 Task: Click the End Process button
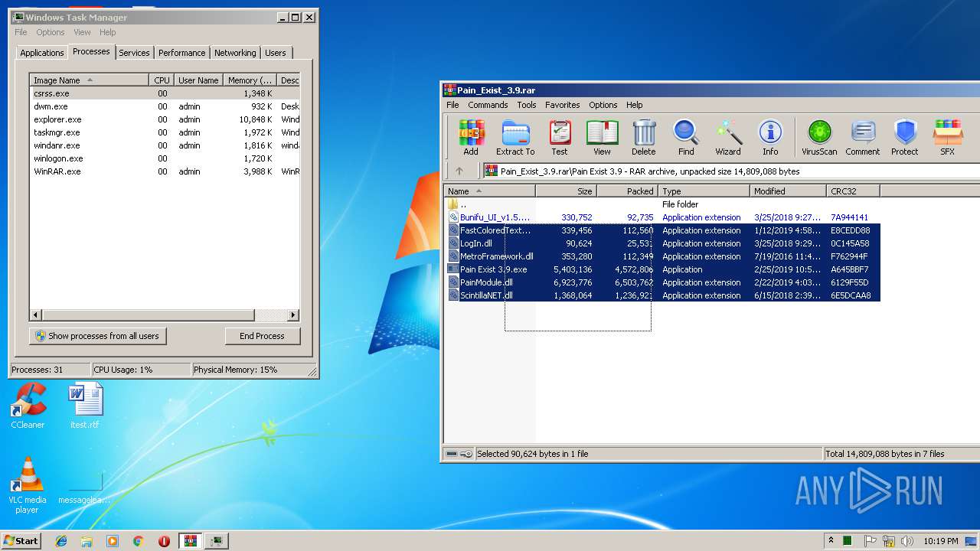click(x=263, y=336)
